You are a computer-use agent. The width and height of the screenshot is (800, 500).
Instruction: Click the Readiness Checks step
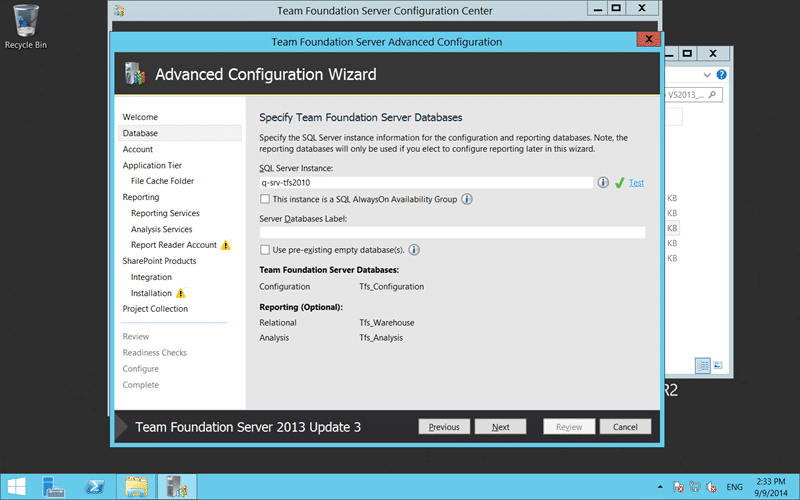(155, 353)
